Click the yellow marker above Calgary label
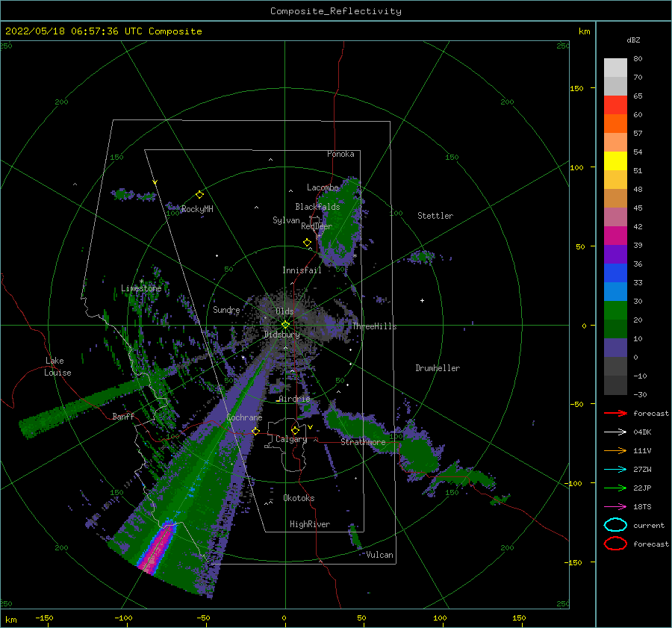The height and width of the screenshot is (628, 672). tap(295, 430)
